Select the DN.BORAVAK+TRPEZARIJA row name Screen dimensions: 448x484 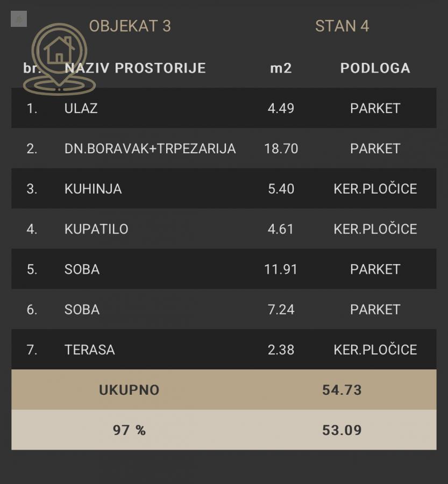pyautogui.click(x=150, y=148)
